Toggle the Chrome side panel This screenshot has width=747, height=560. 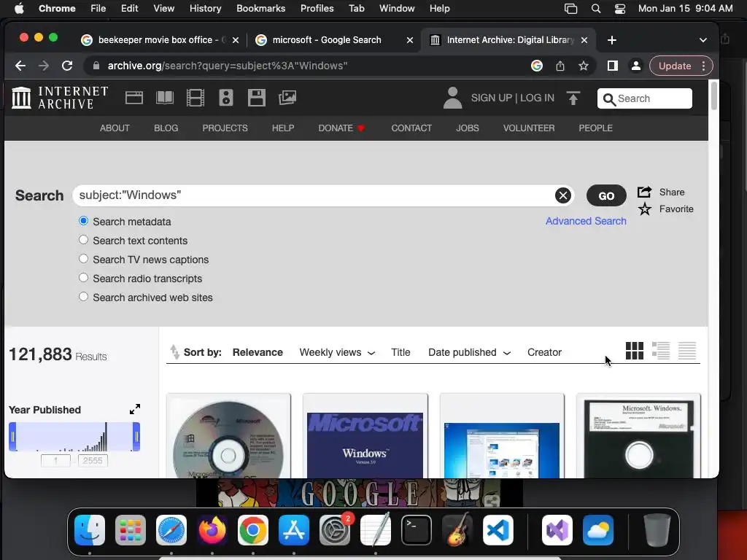tap(613, 66)
